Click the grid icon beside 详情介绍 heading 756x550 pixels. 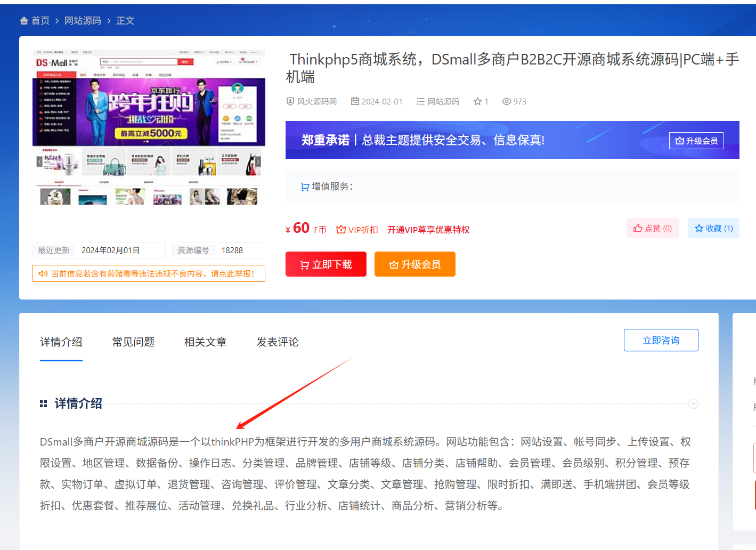pyautogui.click(x=44, y=404)
